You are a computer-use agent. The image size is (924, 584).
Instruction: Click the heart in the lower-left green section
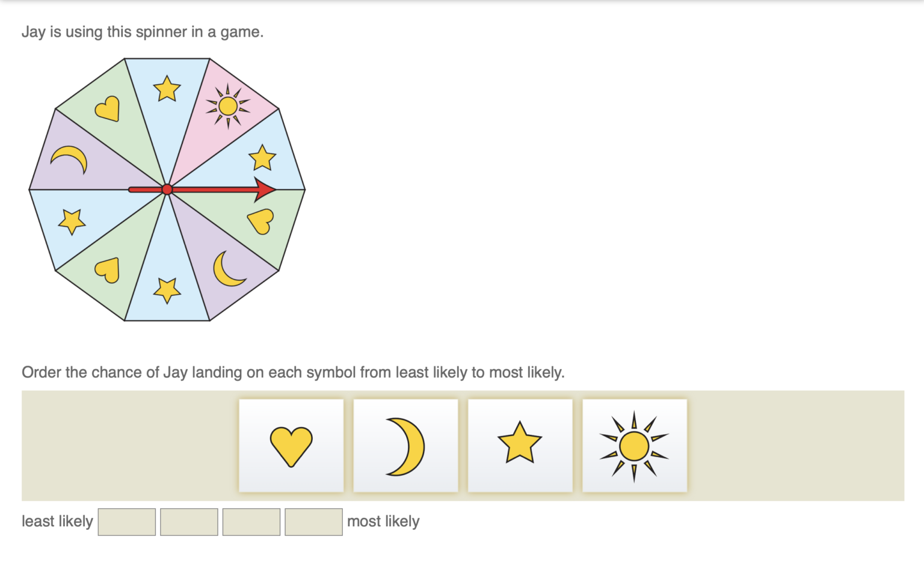tap(108, 270)
